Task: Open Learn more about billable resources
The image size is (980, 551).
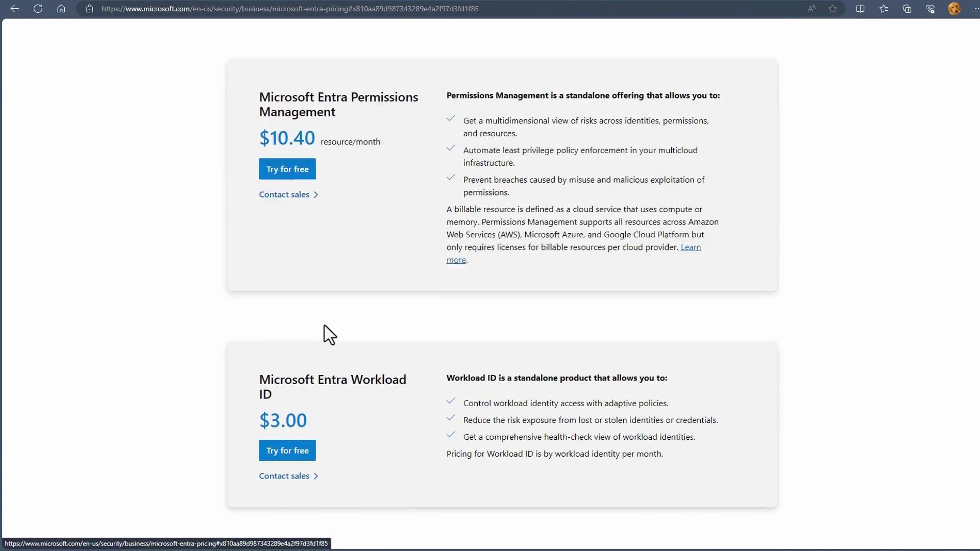Action: 690,247
